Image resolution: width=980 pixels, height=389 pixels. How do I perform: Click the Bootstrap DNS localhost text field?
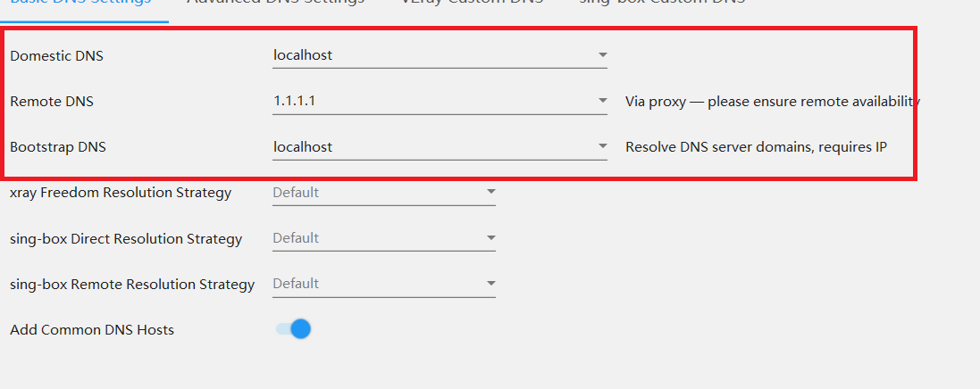click(429, 146)
